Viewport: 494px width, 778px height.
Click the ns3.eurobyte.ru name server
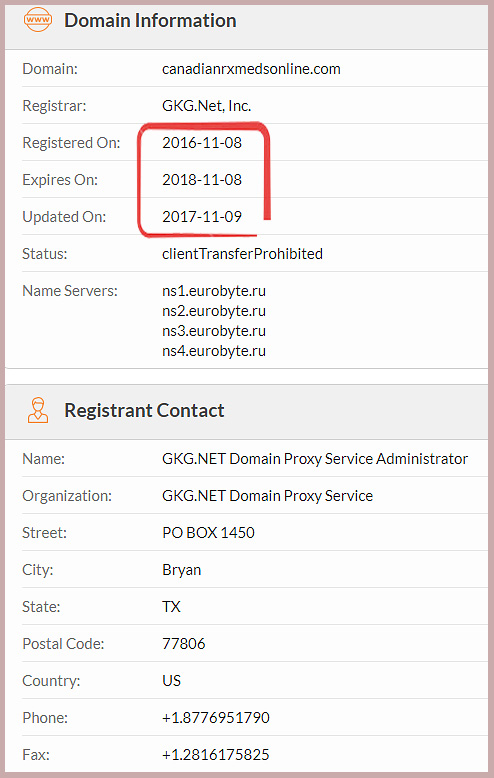tap(214, 330)
